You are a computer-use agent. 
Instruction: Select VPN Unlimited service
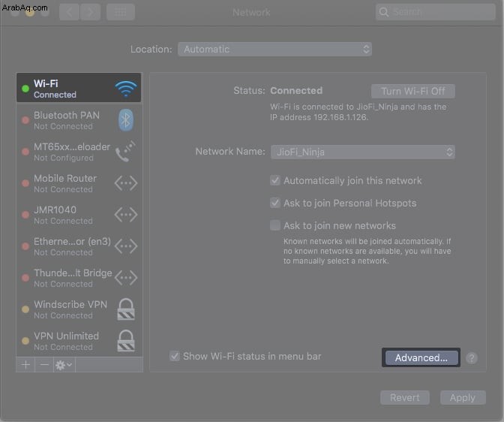(79, 341)
